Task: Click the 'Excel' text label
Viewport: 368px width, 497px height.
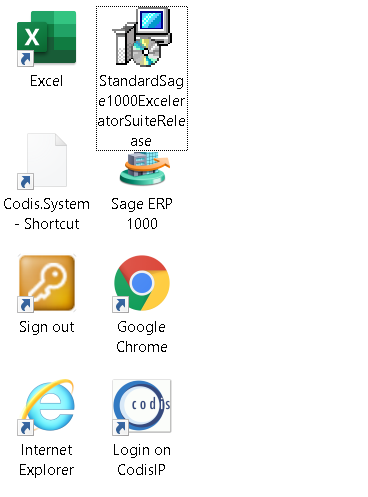Action: tap(46, 81)
